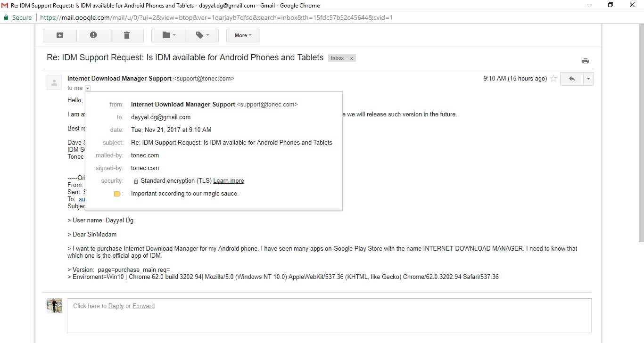
Task: Click the partially hidden 'su' email link after To:
Action: point(82,199)
